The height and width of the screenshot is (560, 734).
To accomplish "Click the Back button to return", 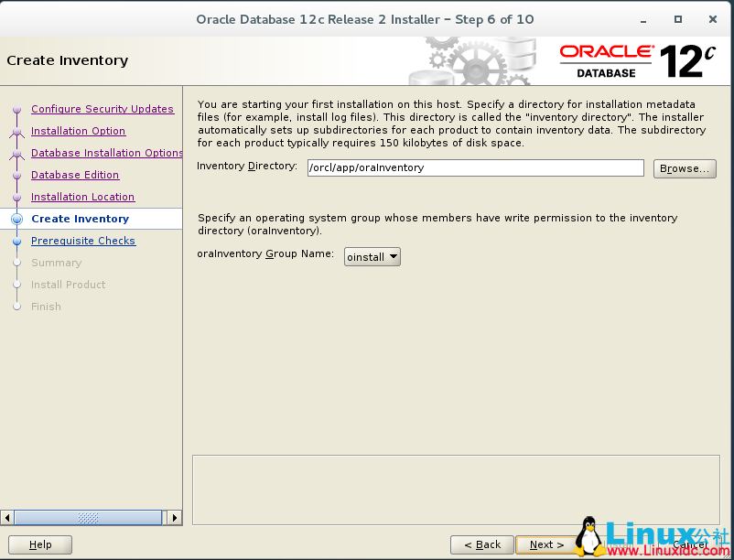I will pyautogui.click(x=481, y=544).
